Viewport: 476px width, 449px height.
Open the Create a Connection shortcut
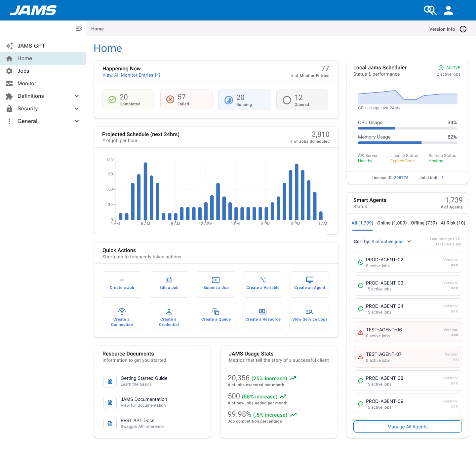click(x=122, y=316)
